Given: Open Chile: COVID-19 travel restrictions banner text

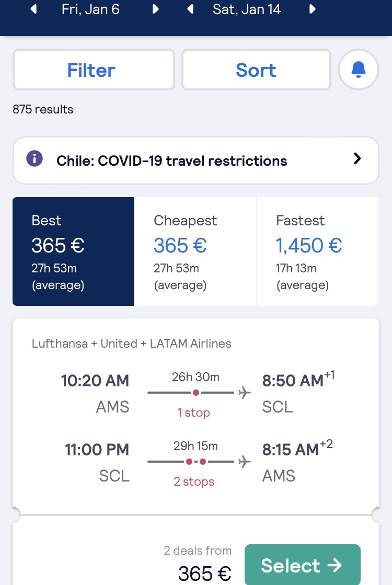Looking at the screenshot, I should point(171,161).
